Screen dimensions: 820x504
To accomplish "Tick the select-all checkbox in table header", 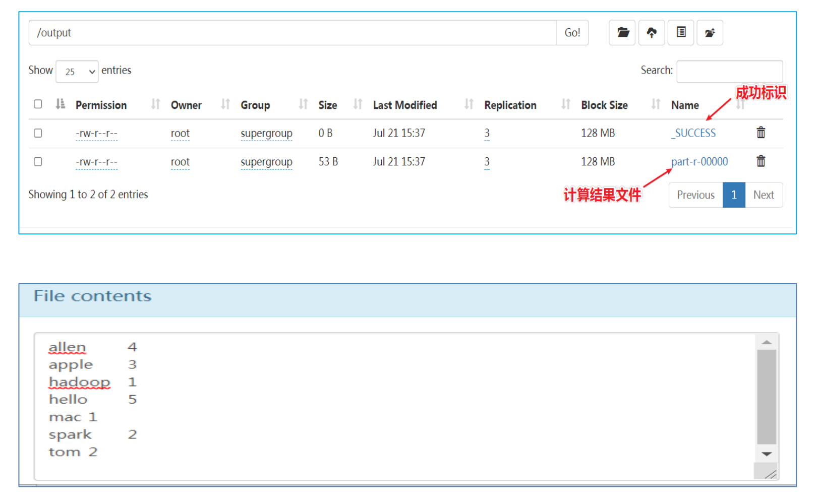I will pos(38,104).
